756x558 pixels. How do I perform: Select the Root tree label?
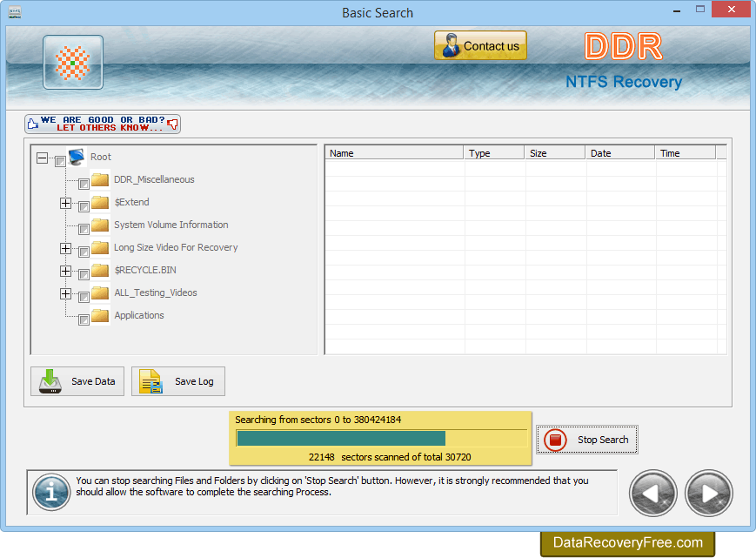101,157
